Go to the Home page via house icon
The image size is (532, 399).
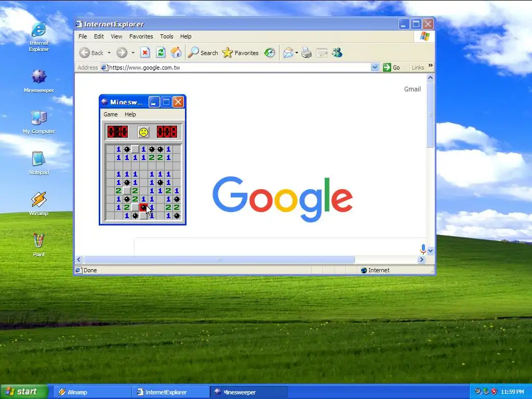[176, 52]
